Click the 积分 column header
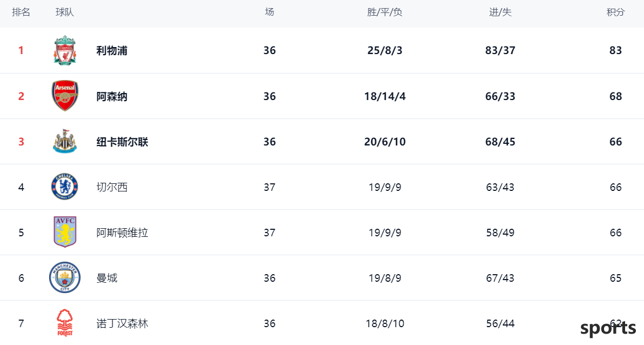 [x=615, y=12]
